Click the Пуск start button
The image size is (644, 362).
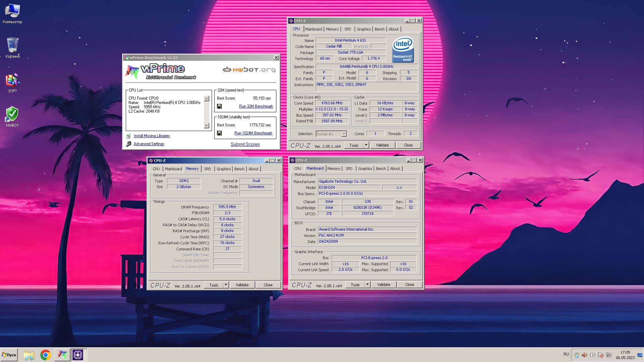(9, 355)
